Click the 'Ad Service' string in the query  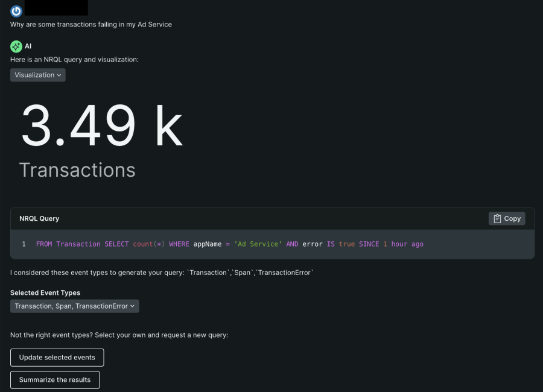(258, 244)
